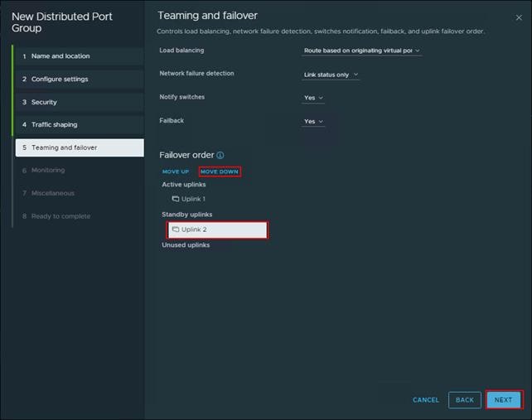Click the Failover order info icon
Screen dimensions: 532x420
coord(220,155)
